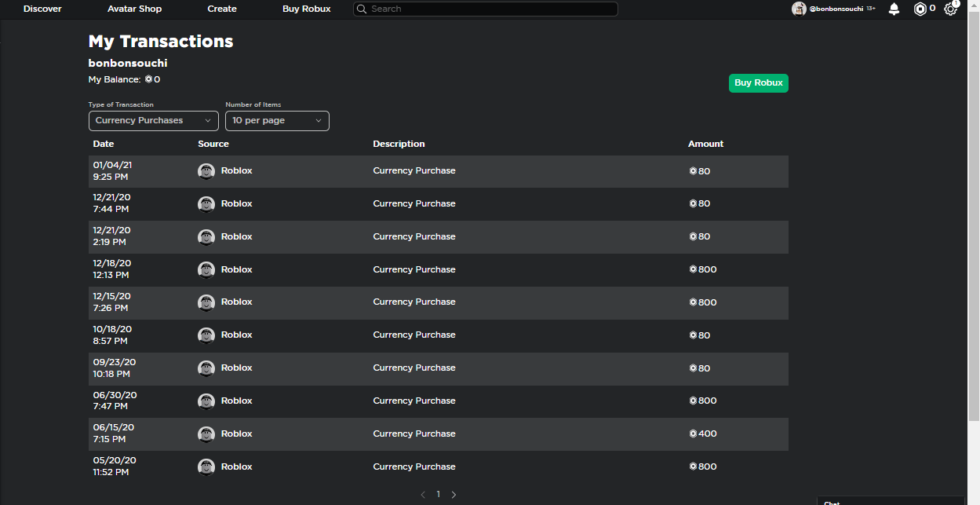
Task: Open the settings gear icon
Action: tap(949, 9)
